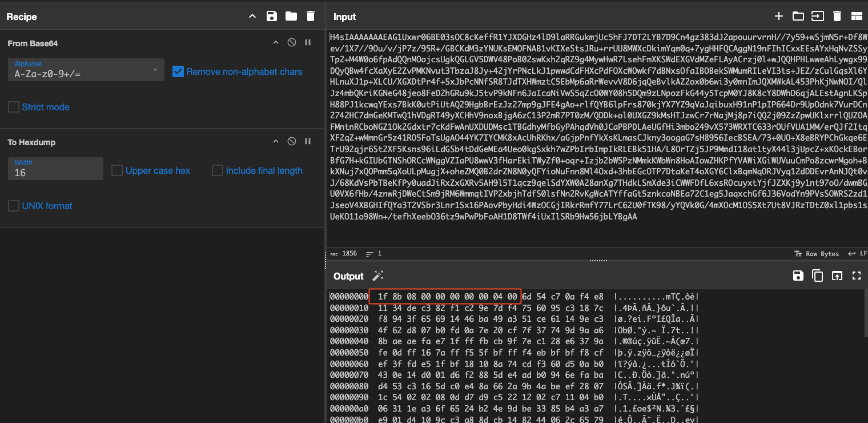
Task: Click hexdump offset 00000010 row
Action: tap(515, 308)
